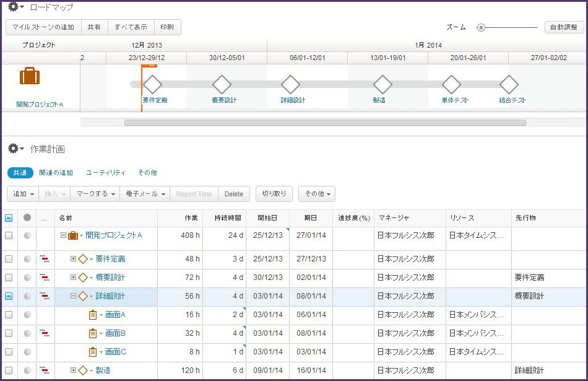Check the 画面B row checkbox

9,333
